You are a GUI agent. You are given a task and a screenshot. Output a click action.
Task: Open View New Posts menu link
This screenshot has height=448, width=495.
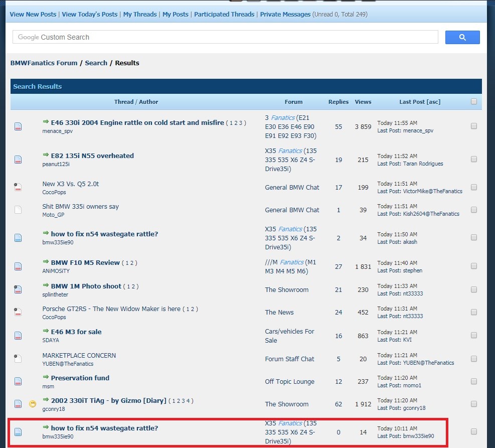tap(33, 15)
